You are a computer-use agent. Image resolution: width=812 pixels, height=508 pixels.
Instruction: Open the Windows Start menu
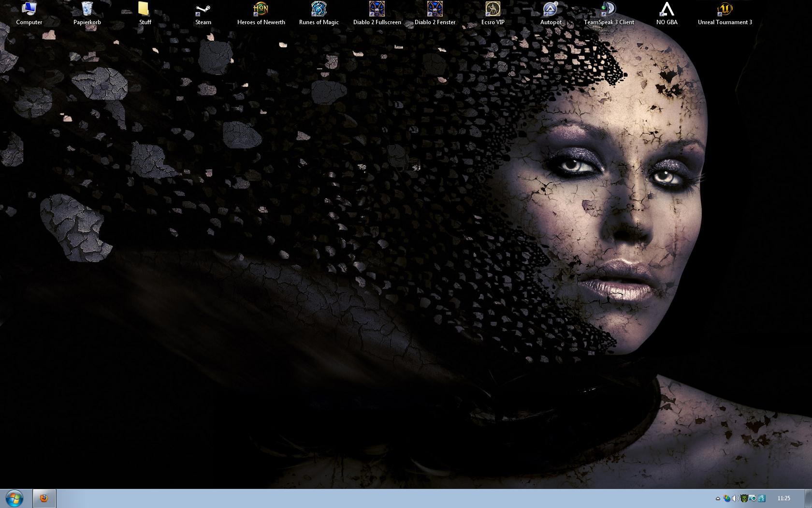(x=14, y=498)
